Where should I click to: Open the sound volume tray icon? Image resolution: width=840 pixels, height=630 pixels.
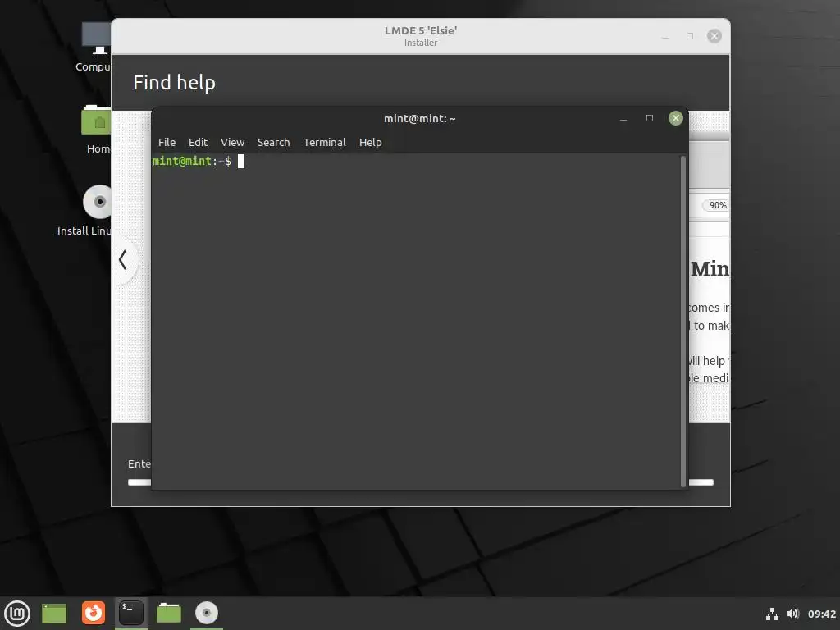[793, 614]
